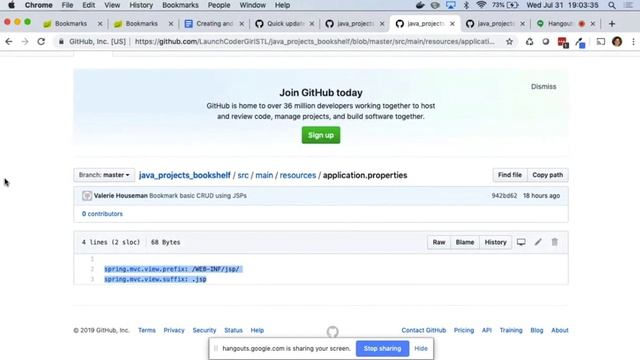Open the Blame view

click(465, 242)
